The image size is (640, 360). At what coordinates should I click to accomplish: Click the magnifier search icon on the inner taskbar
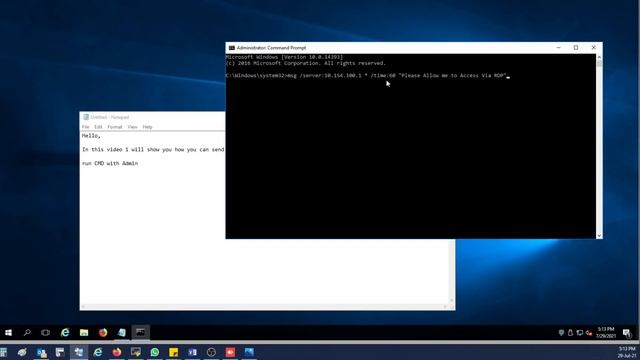pyautogui.click(x=27, y=333)
